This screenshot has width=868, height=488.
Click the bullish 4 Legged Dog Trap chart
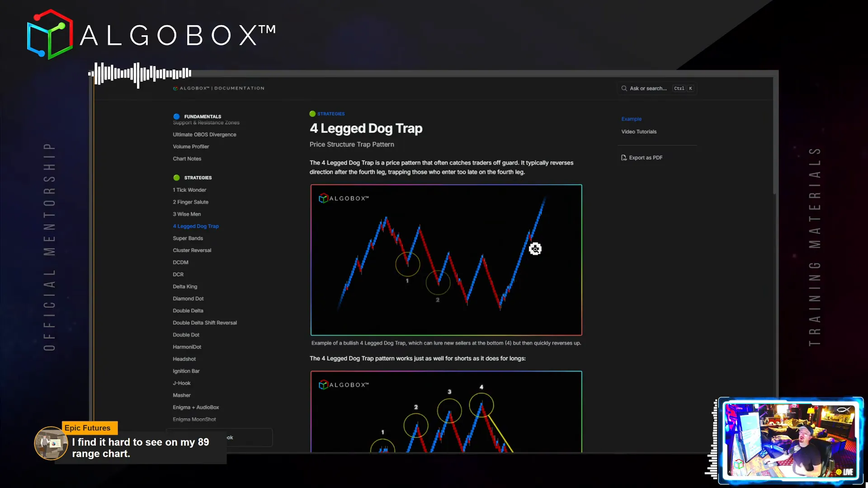click(446, 260)
